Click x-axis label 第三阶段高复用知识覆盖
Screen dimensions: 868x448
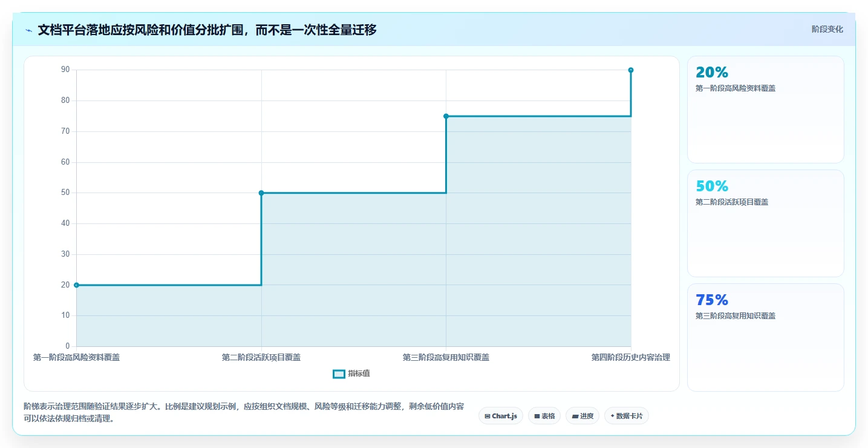coord(446,358)
